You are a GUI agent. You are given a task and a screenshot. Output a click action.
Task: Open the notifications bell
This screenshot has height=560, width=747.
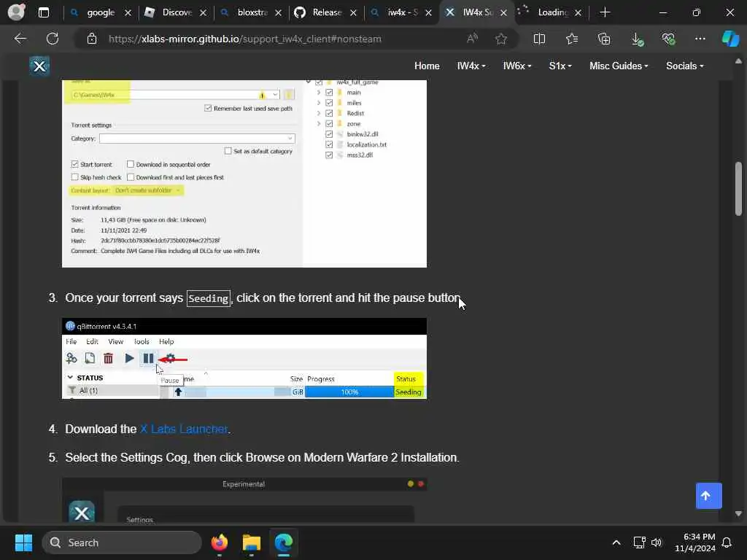tap(727, 542)
